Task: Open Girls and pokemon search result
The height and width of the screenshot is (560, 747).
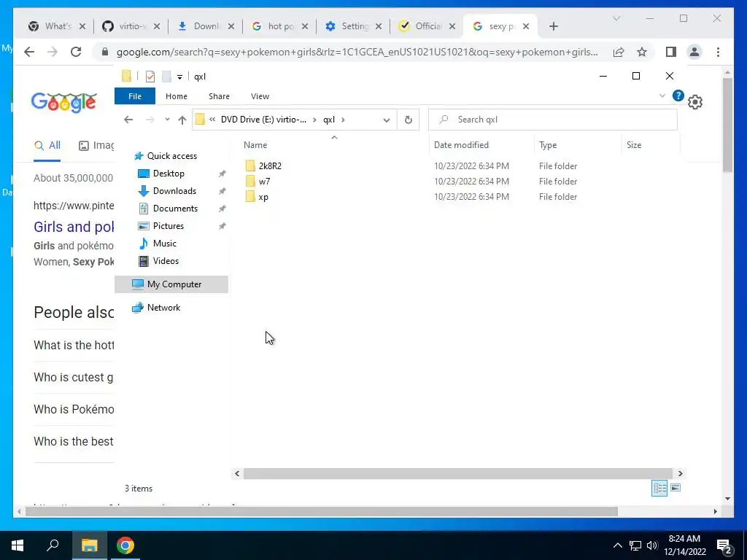Action: pos(74,227)
